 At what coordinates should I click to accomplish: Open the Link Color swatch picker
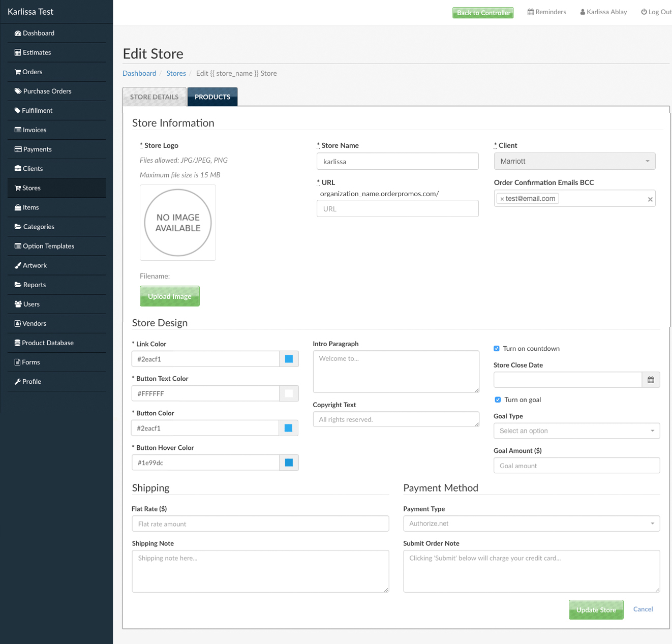coord(289,359)
